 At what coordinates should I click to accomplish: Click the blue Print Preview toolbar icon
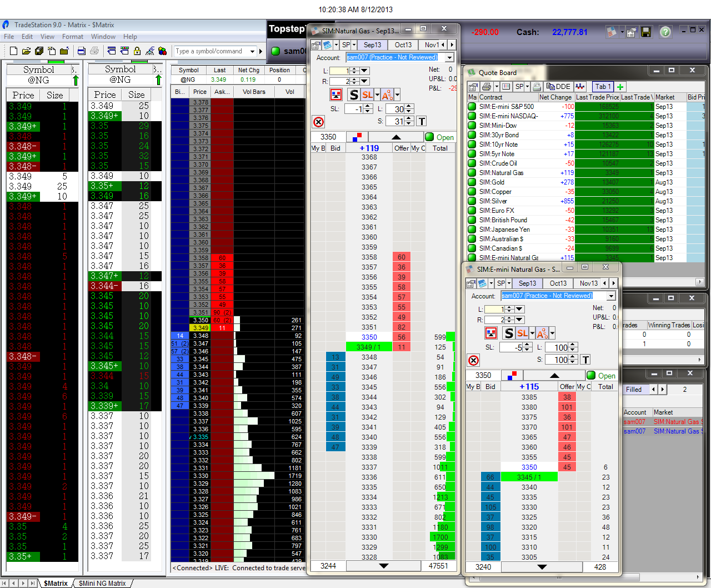pyautogui.click(x=82, y=51)
